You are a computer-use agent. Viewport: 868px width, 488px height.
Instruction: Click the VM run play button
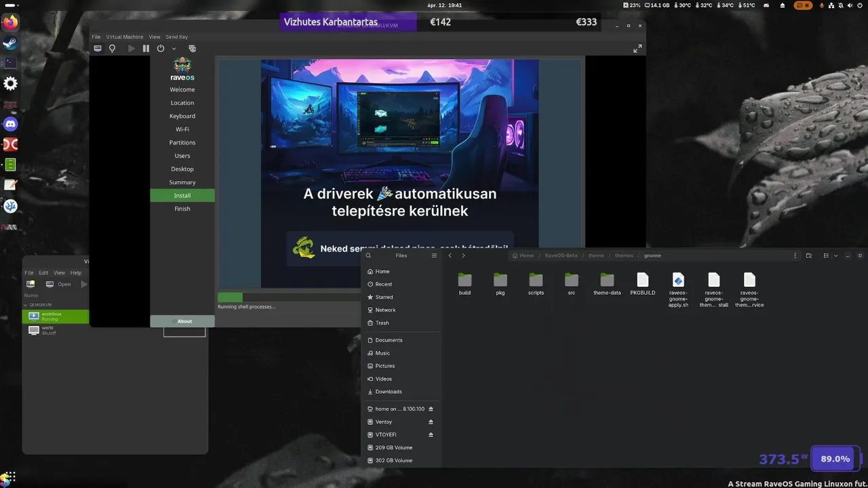click(x=132, y=49)
